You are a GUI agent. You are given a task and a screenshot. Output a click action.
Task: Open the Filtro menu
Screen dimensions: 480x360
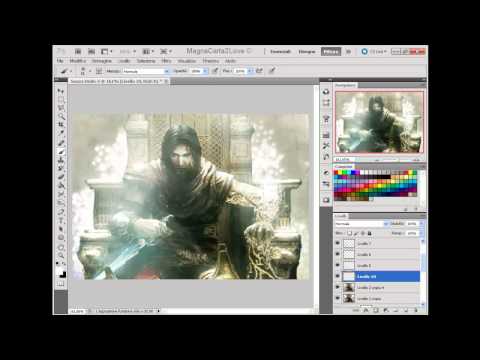(166, 61)
